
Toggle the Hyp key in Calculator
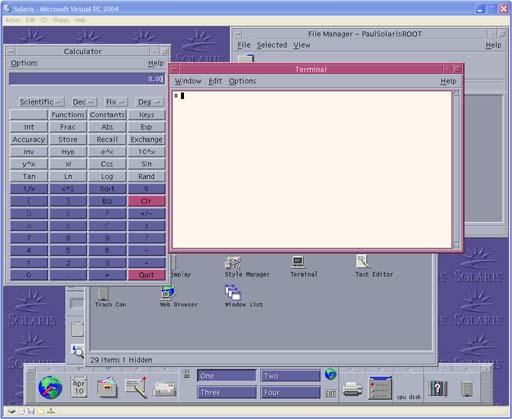[x=68, y=152]
